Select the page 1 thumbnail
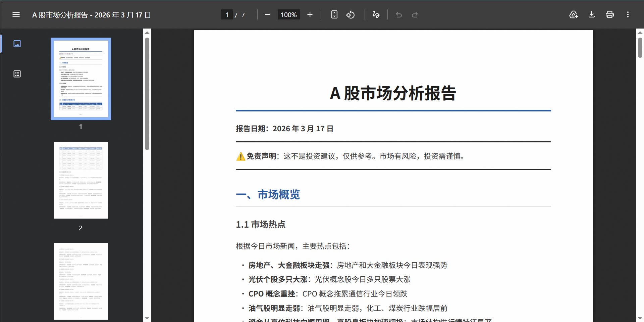 tap(81, 79)
